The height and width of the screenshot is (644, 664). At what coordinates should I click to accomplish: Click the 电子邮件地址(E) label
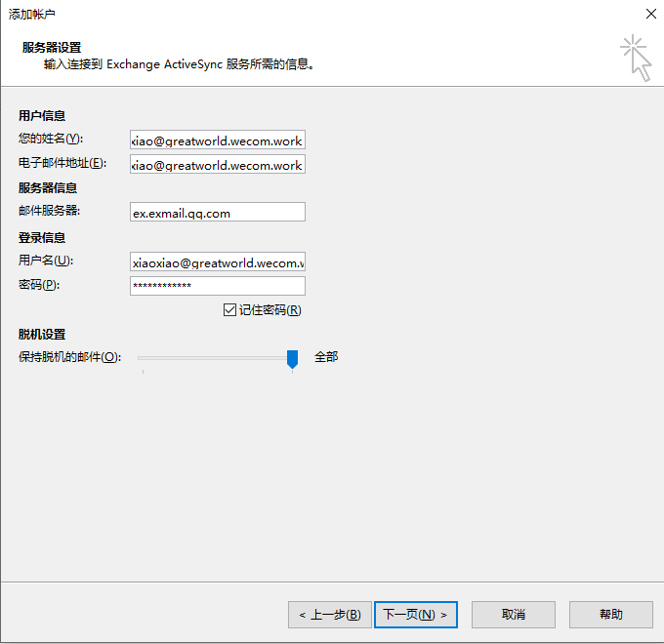(x=61, y=162)
